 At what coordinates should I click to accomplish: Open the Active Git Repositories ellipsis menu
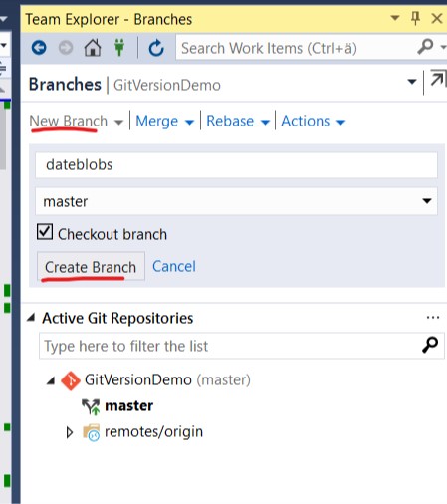pos(433,318)
